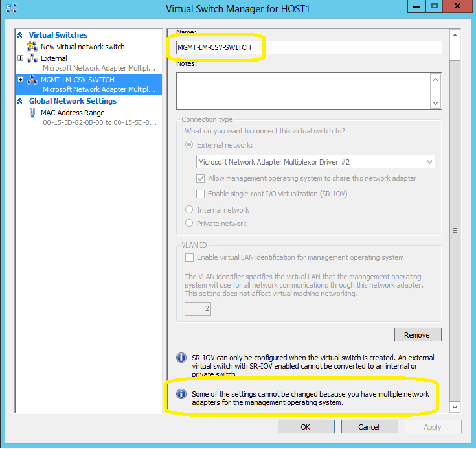Collapse the Virtual Switches section chevron
The image size is (476, 449).
tap(20, 35)
